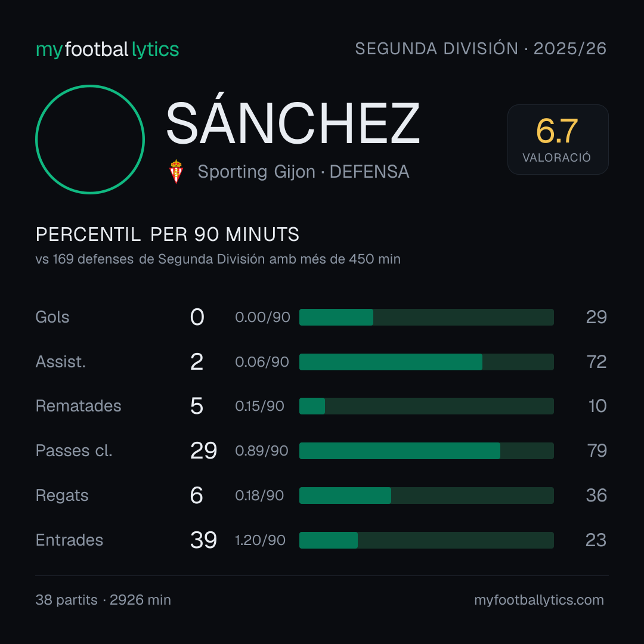This screenshot has height=644, width=644.
Task: Click the Sporting Gijon DEFENSA team text
Action: coord(303,172)
